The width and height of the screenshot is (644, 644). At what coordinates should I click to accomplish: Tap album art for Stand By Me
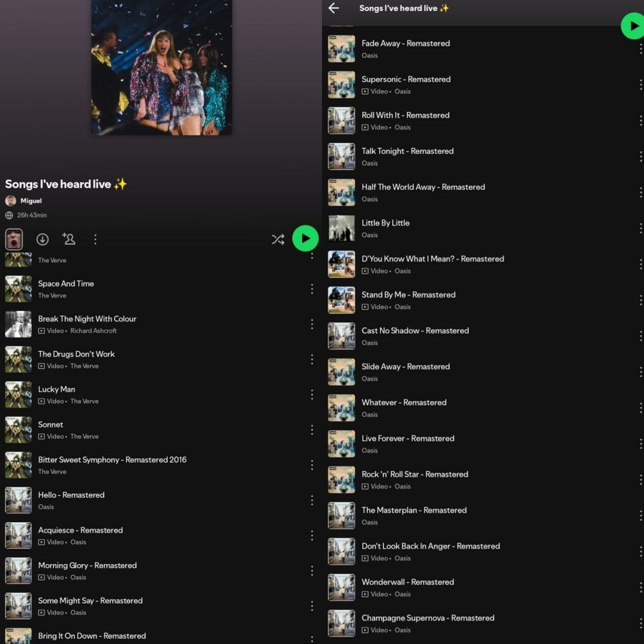tap(341, 300)
